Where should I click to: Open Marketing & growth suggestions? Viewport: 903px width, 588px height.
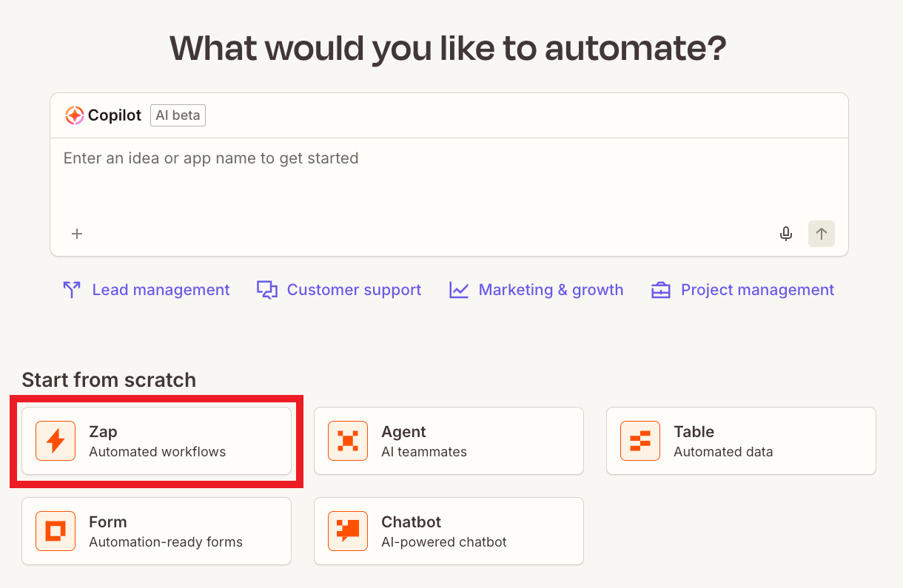pyautogui.click(x=537, y=290)
